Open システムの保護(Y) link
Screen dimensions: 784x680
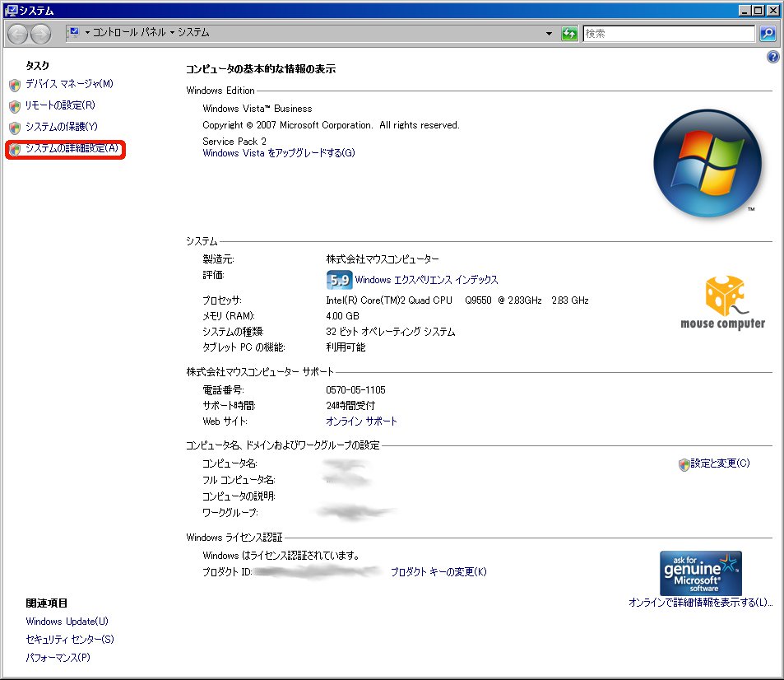coord(62,127)
